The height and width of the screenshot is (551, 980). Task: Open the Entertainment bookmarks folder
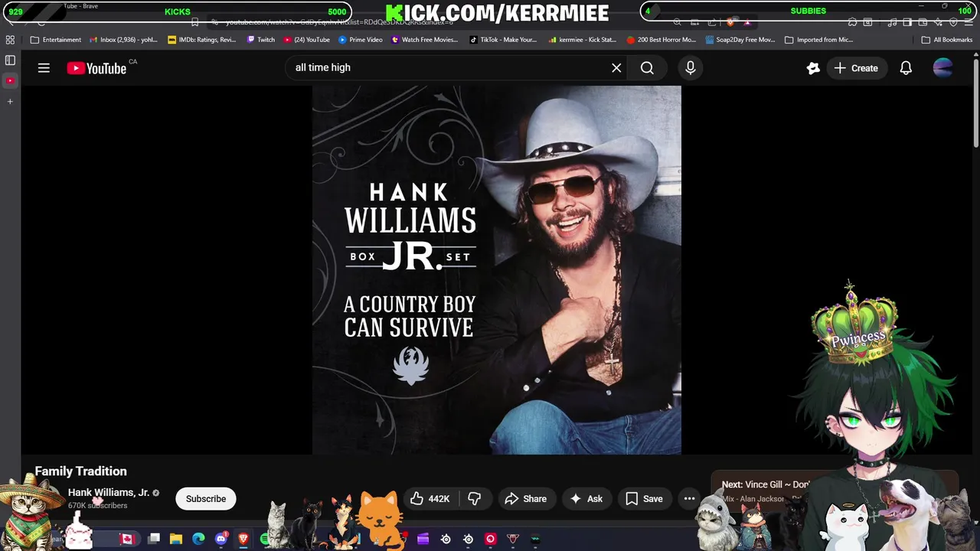click(55, 40)
